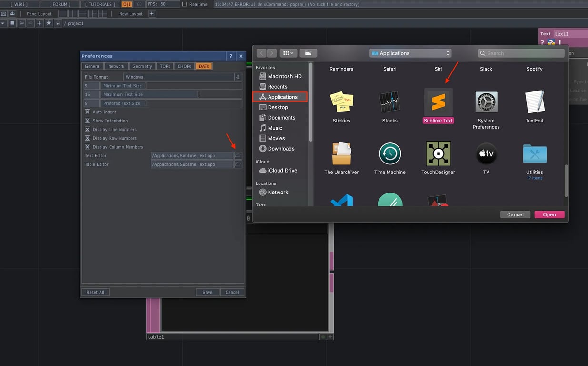Open the TUTORIALS link
This screenshot has height=366, width=588.
[100, 4]
